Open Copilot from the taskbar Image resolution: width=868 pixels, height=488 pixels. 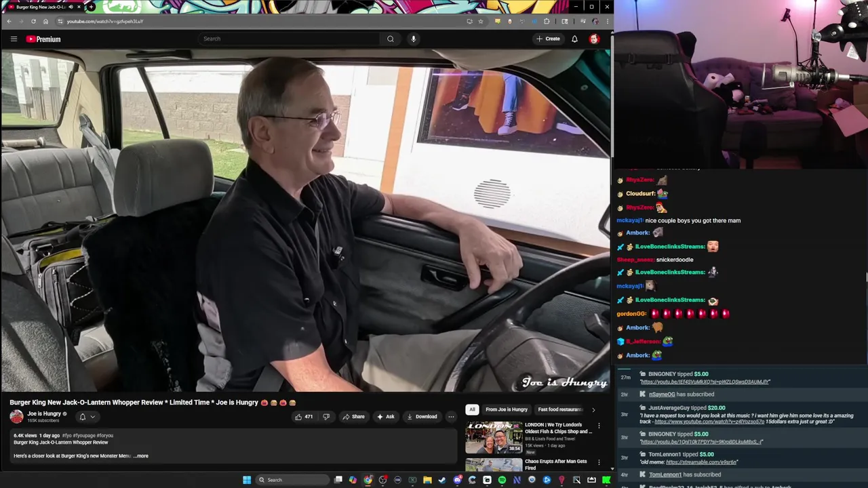pos(353,480)
